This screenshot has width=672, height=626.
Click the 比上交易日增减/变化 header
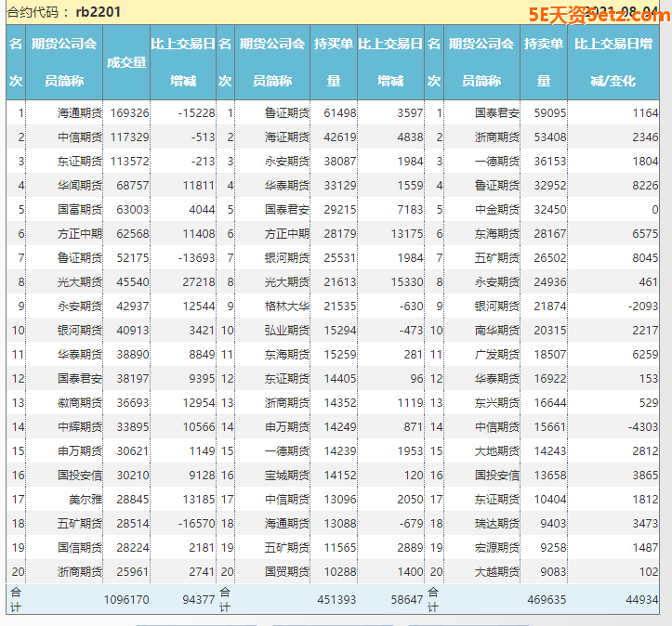click(613, 62)
